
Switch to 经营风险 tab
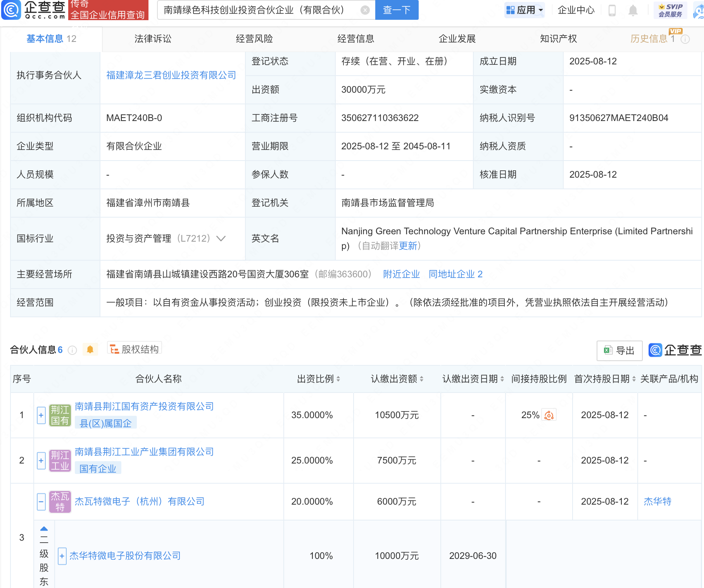(254, 39)
